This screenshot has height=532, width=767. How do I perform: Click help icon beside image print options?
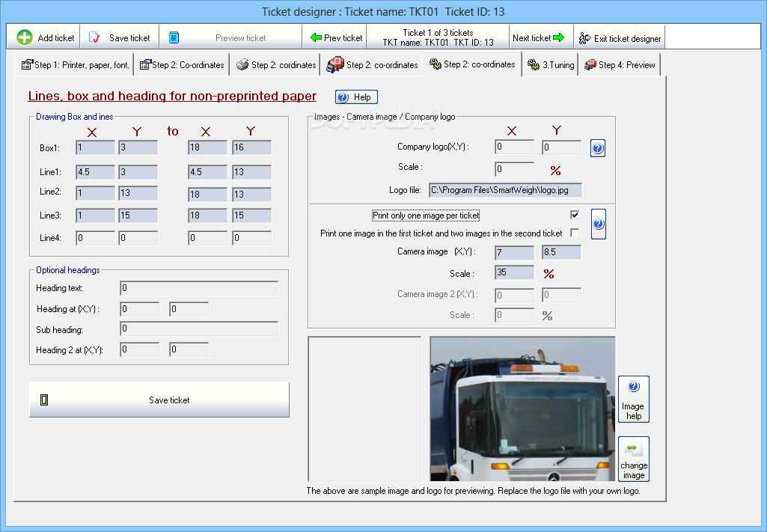(598, 224)
